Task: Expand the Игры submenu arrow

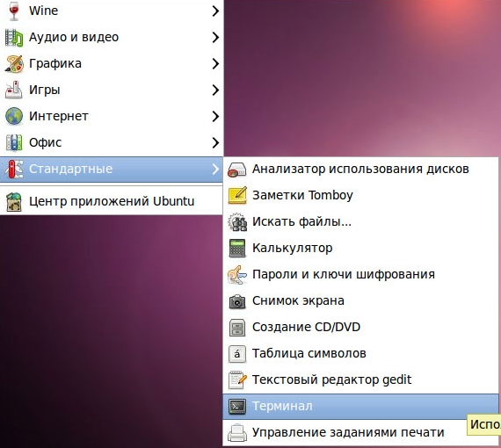Action: tap(215, 90)
